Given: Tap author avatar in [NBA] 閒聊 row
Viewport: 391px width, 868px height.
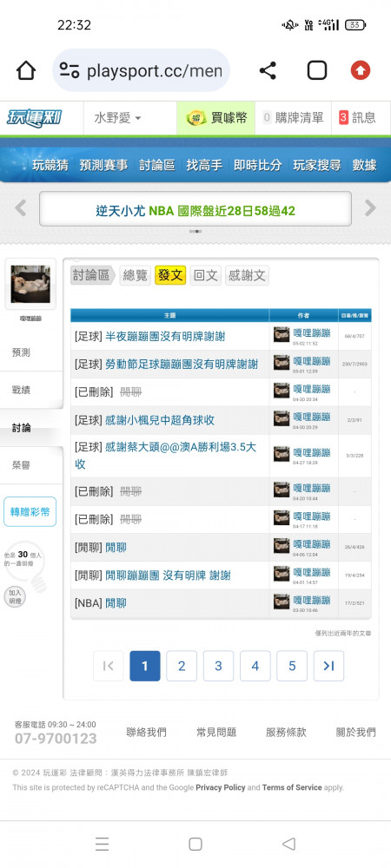Looking at the screenshot, I should pyautogui.click(x=282, y=602).
